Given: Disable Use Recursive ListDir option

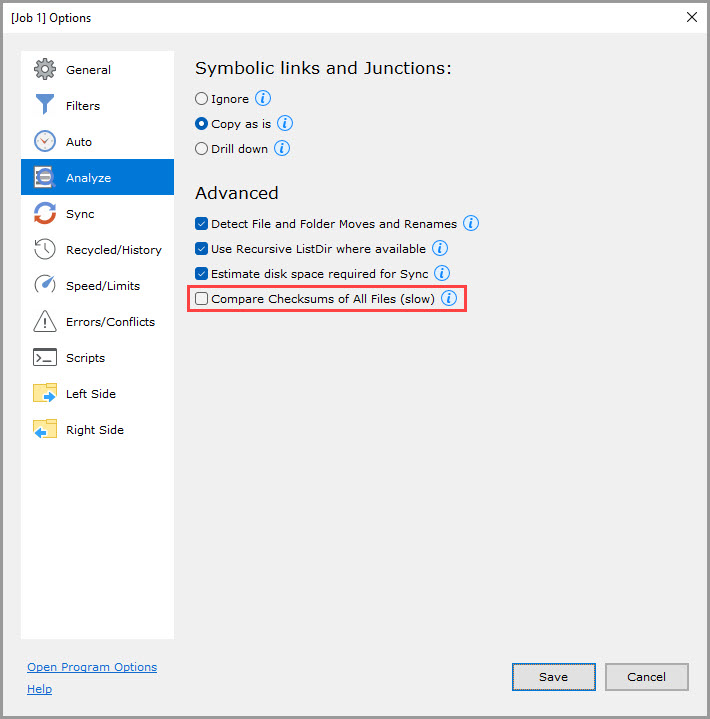Looking at the screenshot, I should [x=202, y=249].
